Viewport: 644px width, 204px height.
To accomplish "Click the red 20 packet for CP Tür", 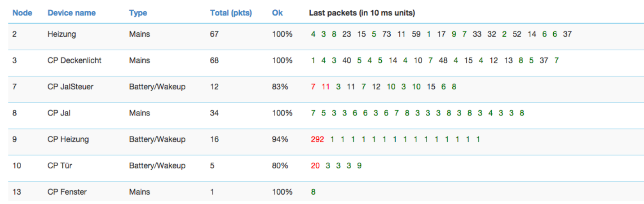I will 315,166.
